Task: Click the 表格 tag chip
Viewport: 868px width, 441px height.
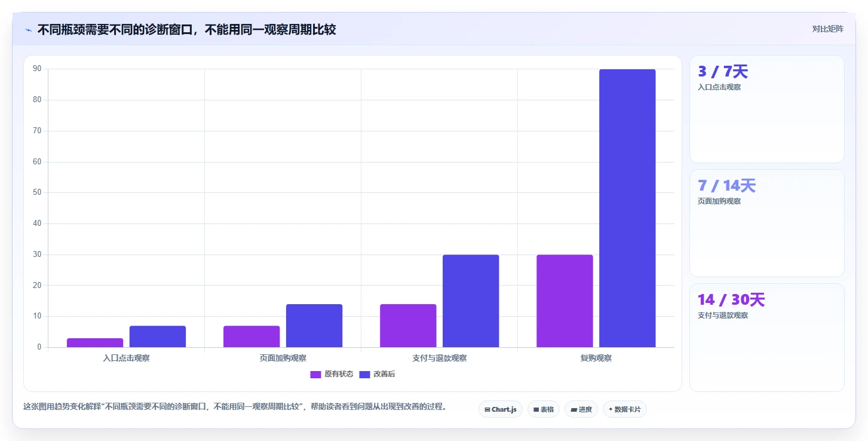Action: pyautogui.click(x=544, y=409)
